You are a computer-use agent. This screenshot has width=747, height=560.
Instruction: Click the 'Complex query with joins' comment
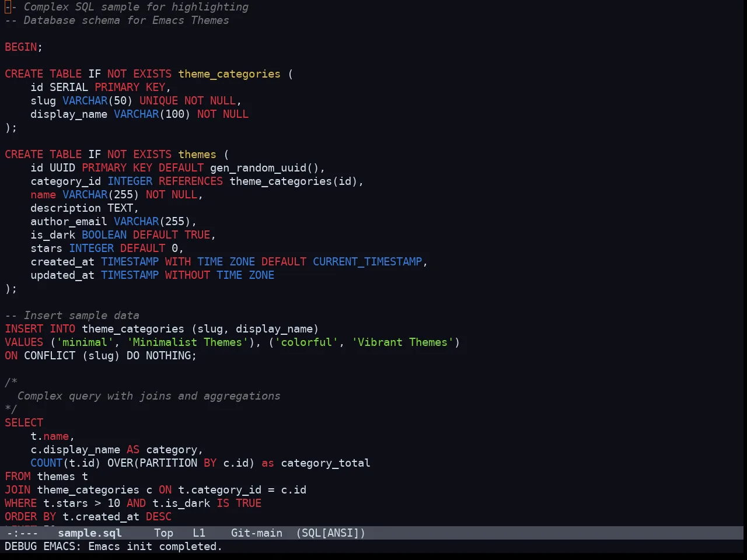[x=149, y=396]
